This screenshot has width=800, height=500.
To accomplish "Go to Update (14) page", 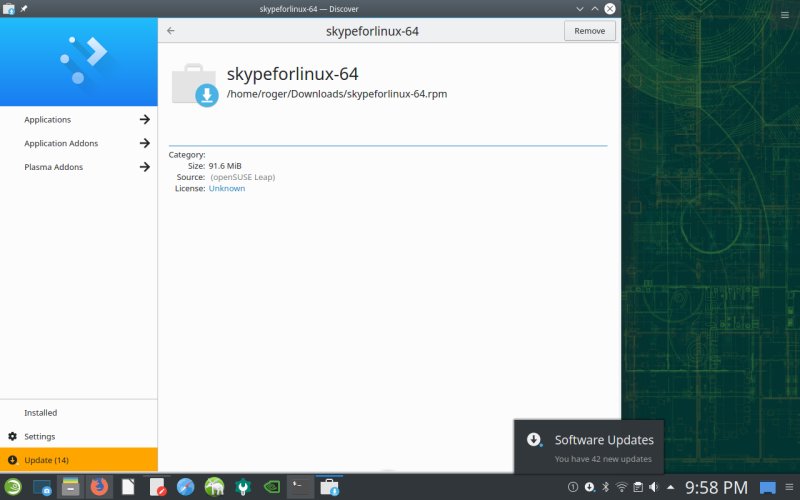I will [x=79, y=460].
